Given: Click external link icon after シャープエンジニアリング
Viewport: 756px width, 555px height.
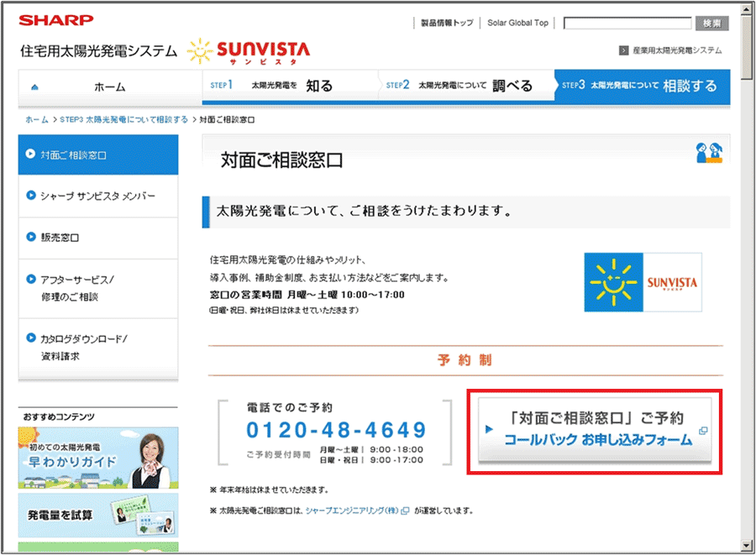Looking at the screenshot, I should tap(405, 510).
